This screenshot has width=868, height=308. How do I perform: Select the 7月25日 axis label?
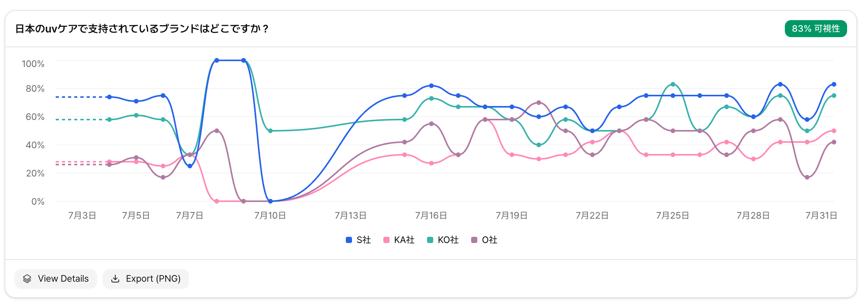(x=673, y=216)
